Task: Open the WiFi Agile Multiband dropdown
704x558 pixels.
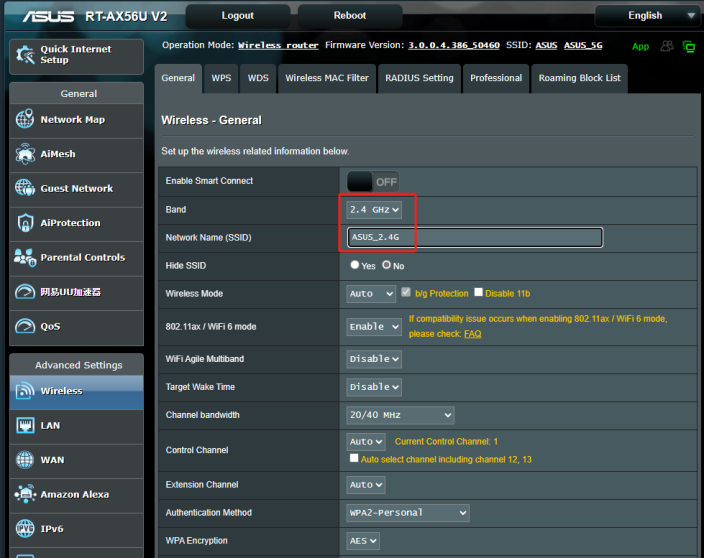Action: (374, 359)
